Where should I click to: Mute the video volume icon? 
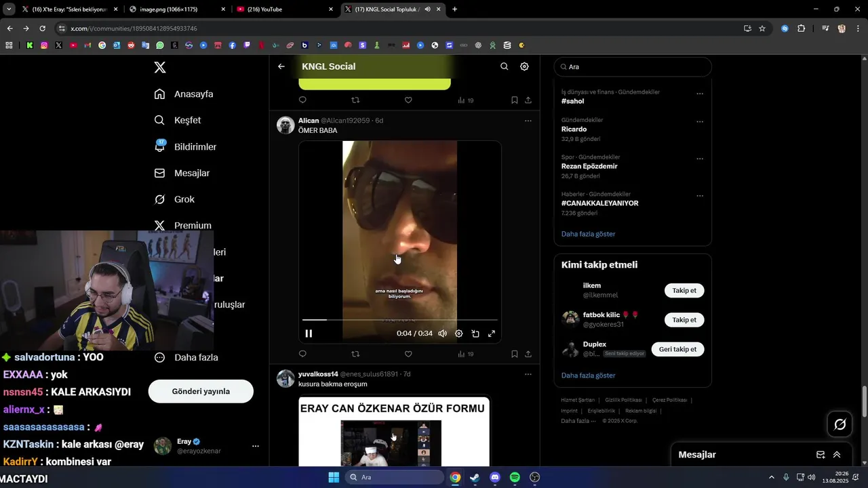[x=442, y=333]
